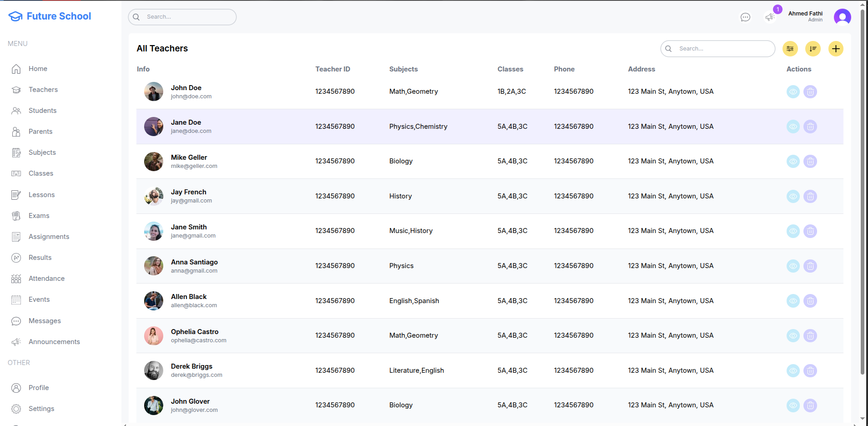This screenshot has width=868, height=426.
Task: Open Ophelia Castro's teacher name link
Action: point(195,332)
